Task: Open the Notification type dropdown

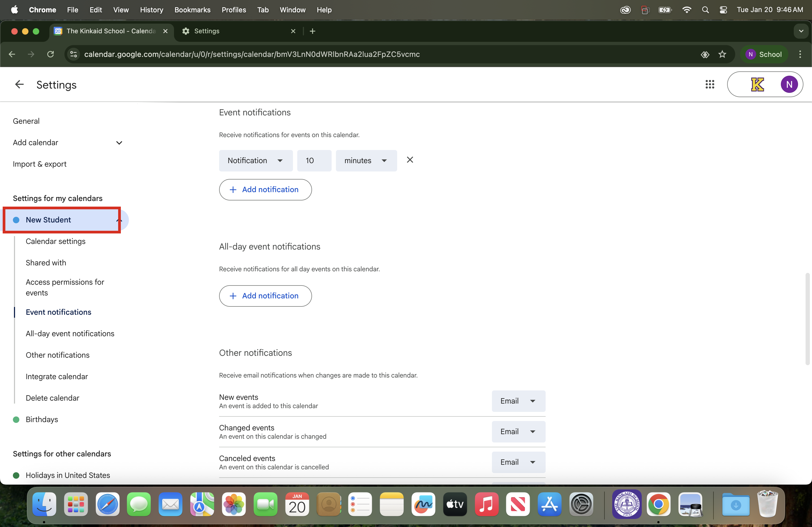Action: click(256, 160)
